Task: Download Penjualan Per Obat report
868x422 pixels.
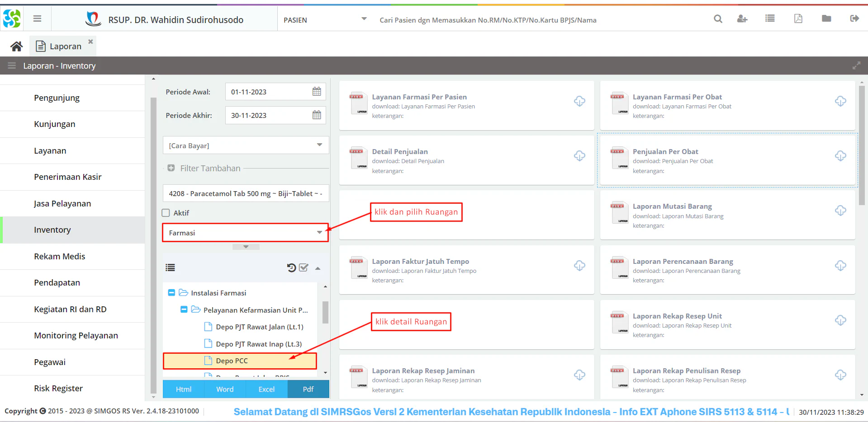Action: click(840, 156)
